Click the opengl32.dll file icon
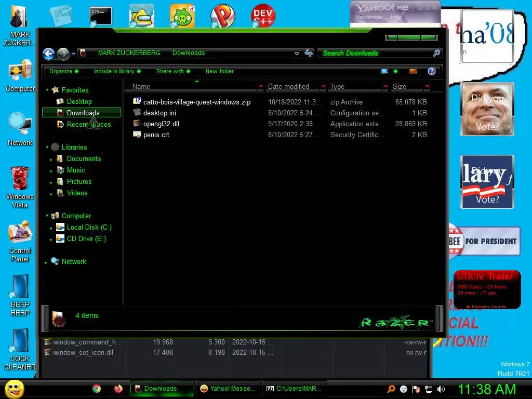This screenshot has height=399, width=532. coord(137,123)
